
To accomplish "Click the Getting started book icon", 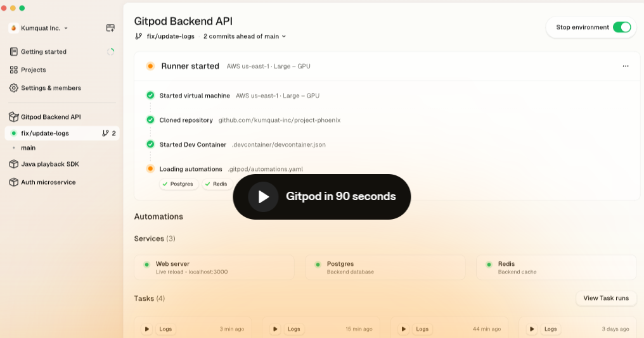I will [13, 52].
